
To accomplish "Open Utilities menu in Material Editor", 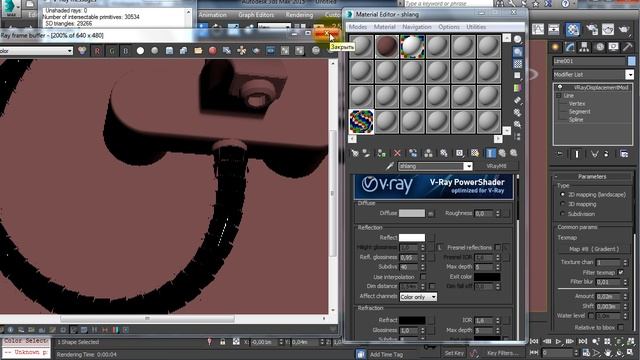I will click(x=476, y=27).
